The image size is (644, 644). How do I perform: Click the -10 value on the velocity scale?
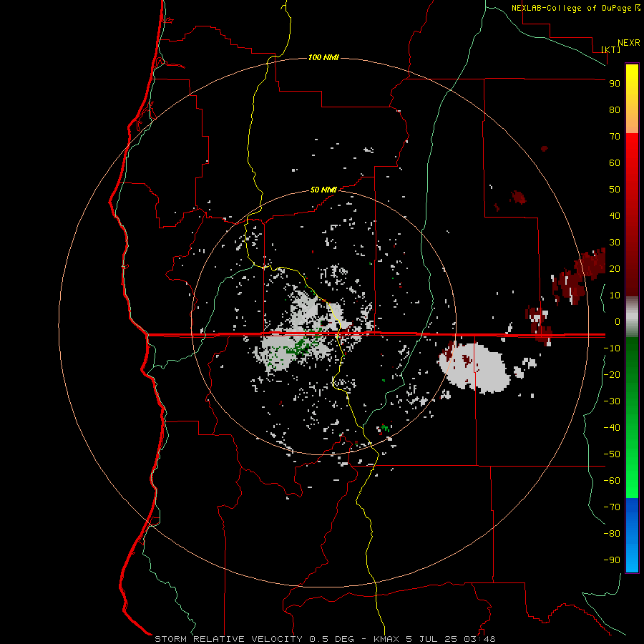tap(612, 348)
